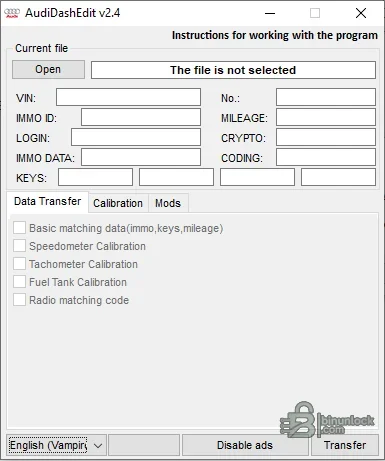Screen dimensions: 385x461
Task: Click the second KEYS field
Action: click(x=176, y=177)
